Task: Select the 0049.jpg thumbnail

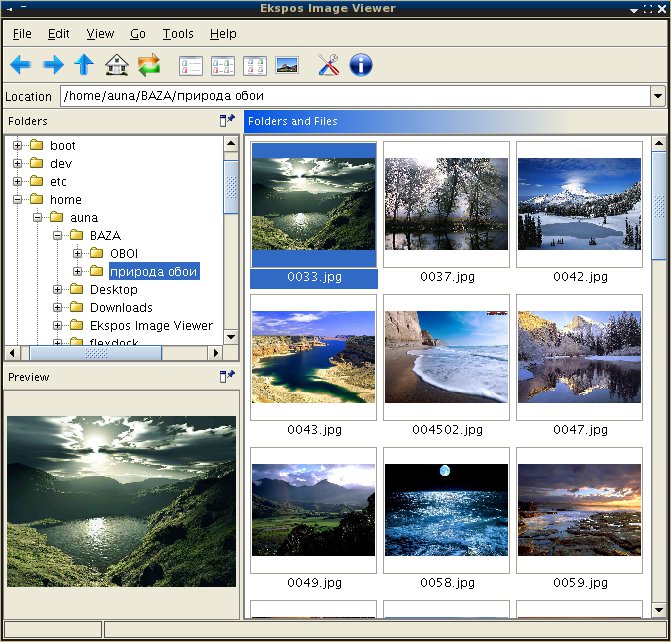Action: (x=313, y=510)
